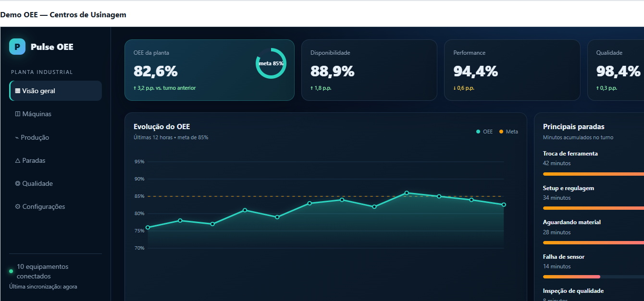This screenshot has width=644, height=301.
Task: Open the Disponibilidade KPI card
Action: pos(369,70)
